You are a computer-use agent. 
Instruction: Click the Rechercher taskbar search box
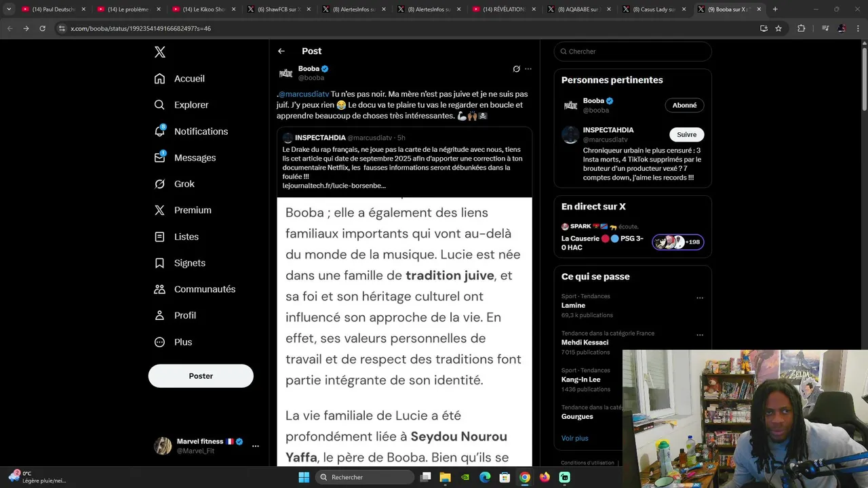tap(365, 477)
